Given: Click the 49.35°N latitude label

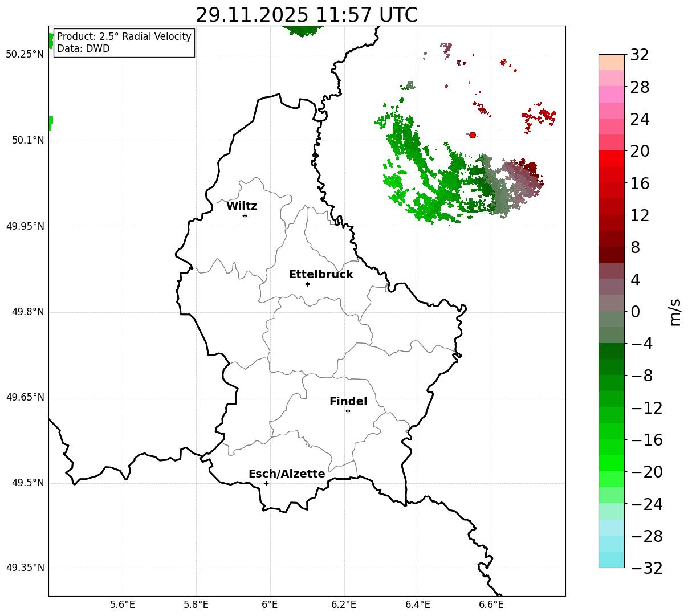Looking at the screenshot, I should tap(25, 568).
